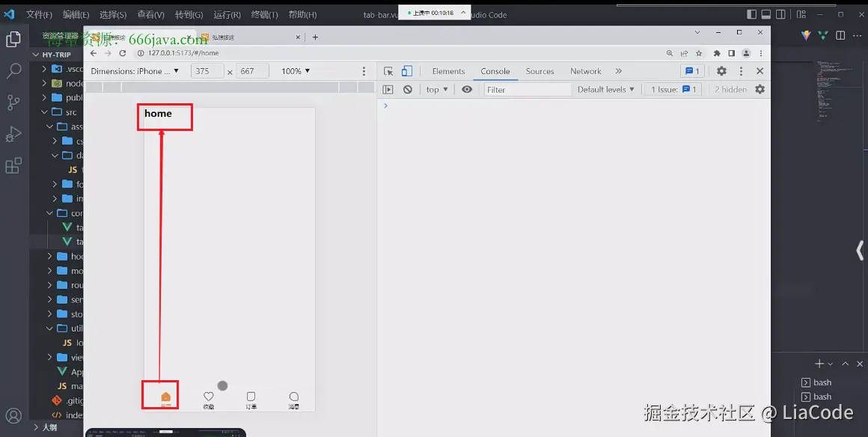Expand the 大纲 outline section
Image resolution: width=868 pixels, height=437 pixels.
click(37, 427)
